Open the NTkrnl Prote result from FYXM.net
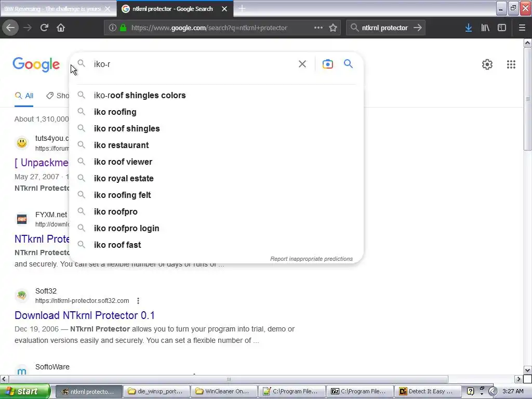This screenshot has height=399, width=532. tap(42, 239)
